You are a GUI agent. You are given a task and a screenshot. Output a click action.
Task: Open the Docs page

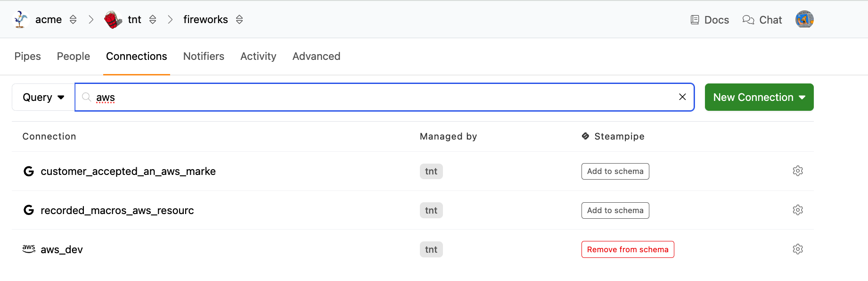click(x=710, y=20)
